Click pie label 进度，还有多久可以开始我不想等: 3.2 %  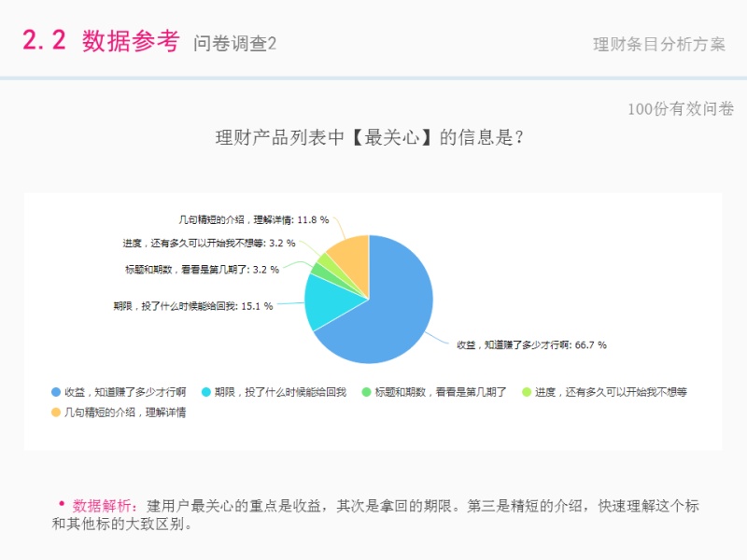click(x=209, y=244)
